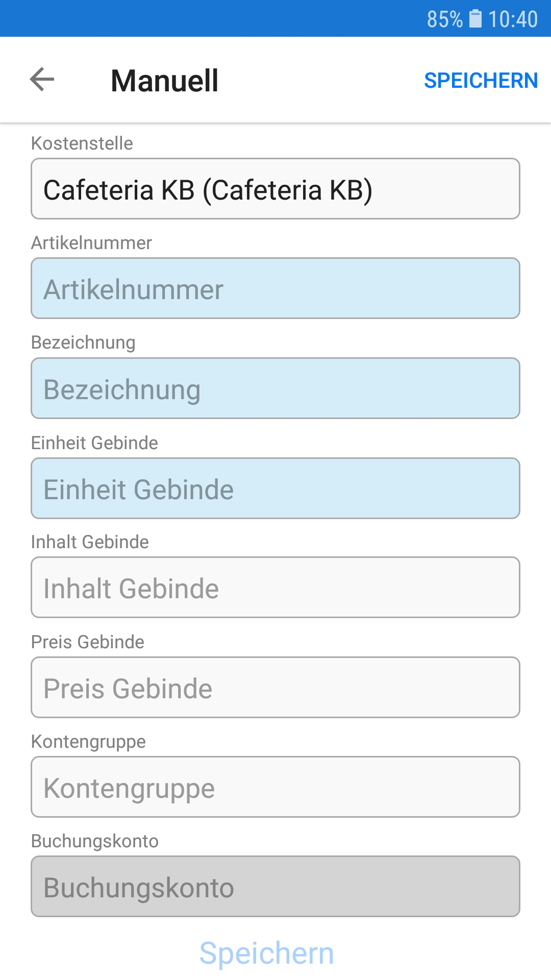551x980 pixels.
Task: Tap the back arrow icon
Action: coord(42,80)
